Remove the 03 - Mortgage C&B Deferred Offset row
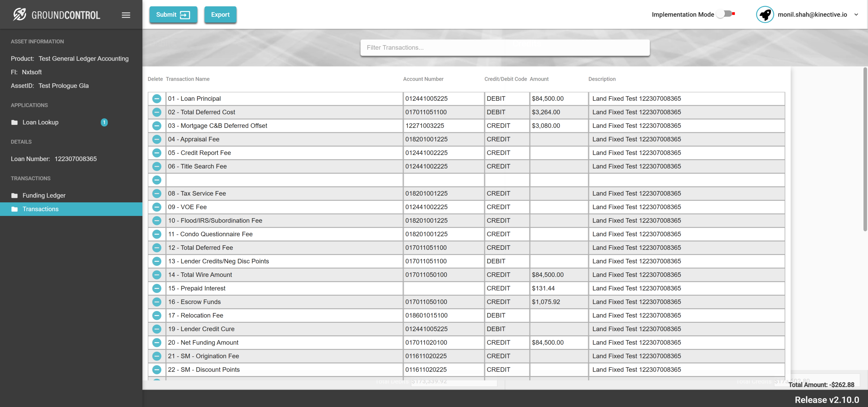 pyautogui.click(x=157, y=126)
